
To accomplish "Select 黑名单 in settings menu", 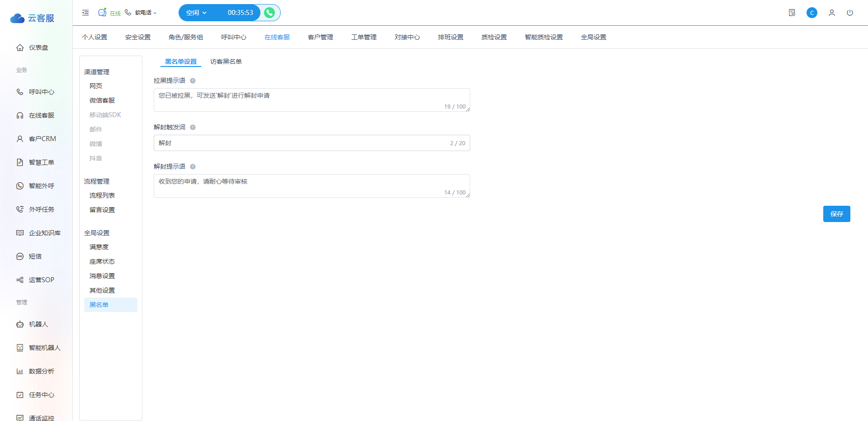I will point(111,305).
